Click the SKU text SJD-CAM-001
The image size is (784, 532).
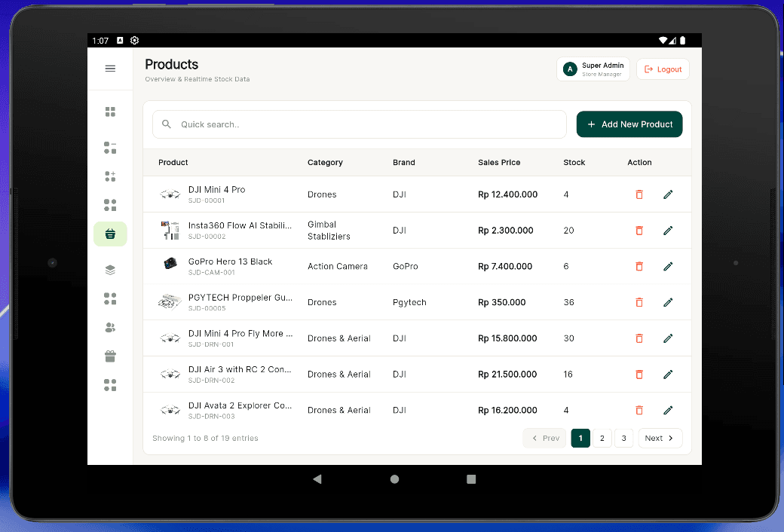tap(212, 273)
